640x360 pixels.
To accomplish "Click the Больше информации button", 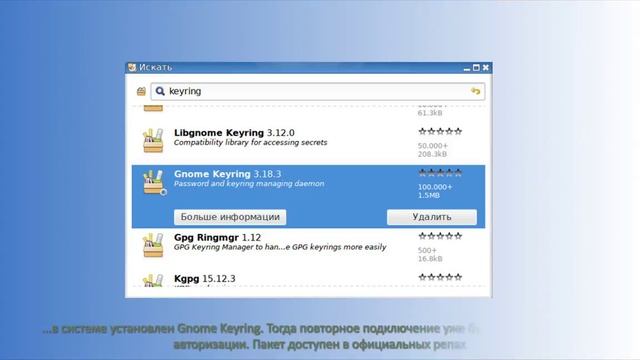I will coord(230,217).
